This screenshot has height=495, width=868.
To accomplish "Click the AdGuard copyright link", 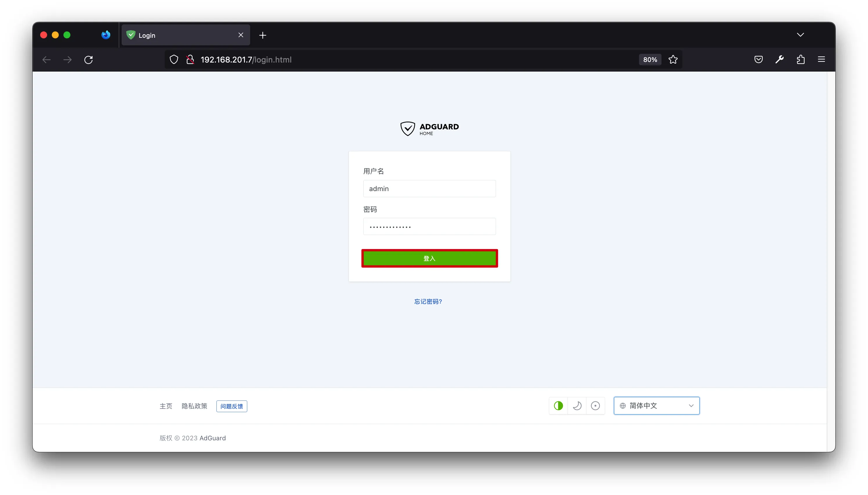I will [213, 438].
